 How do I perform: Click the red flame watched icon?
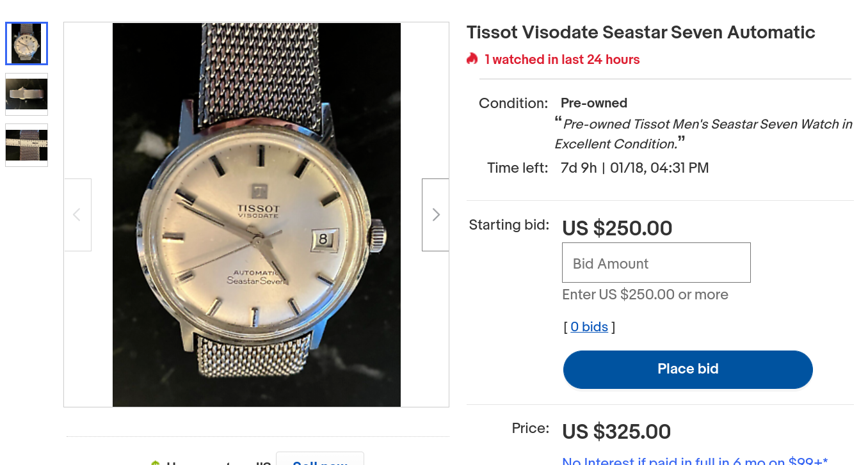pos(472,59)
